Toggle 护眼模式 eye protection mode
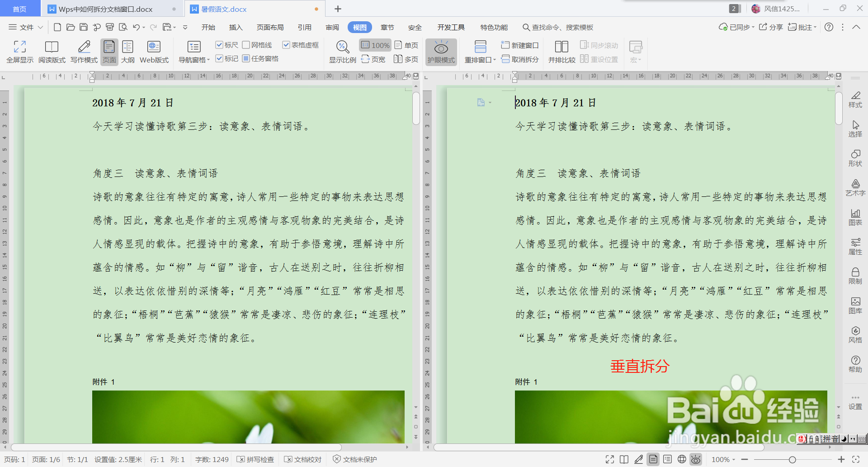 441,52
